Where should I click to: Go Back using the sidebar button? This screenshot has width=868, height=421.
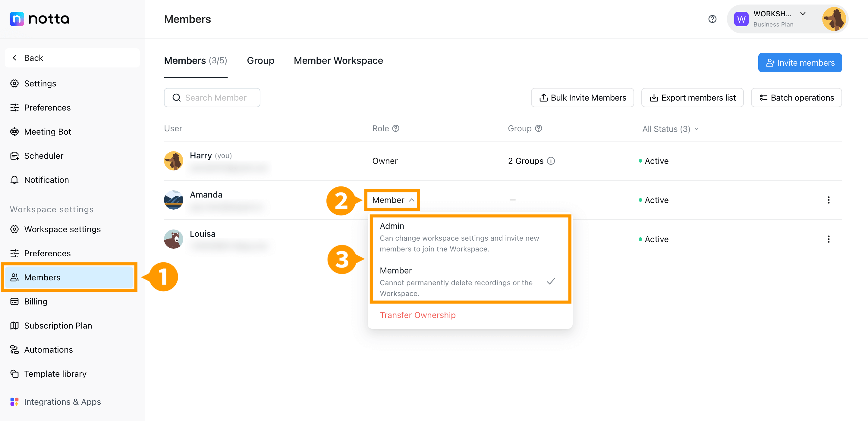point(72,58)
